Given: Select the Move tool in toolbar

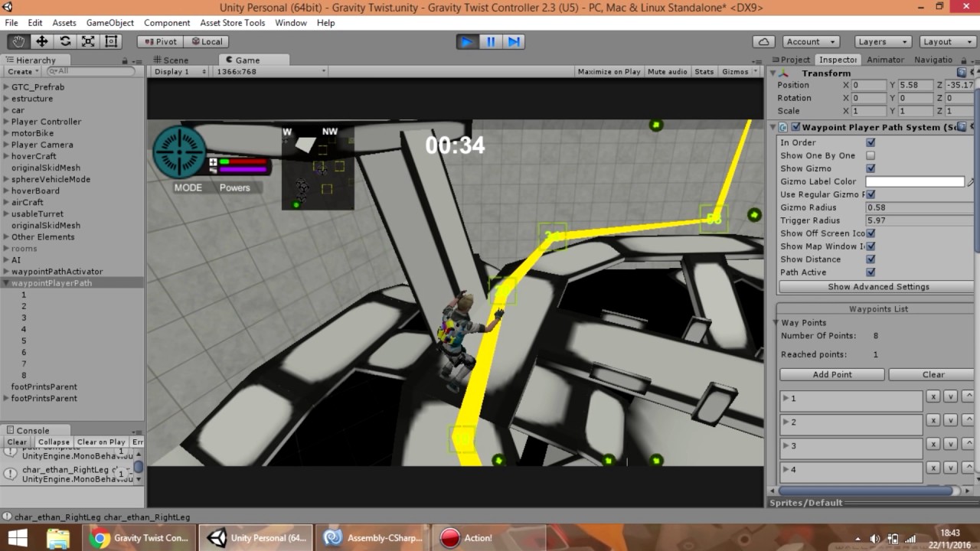Looking at the screenshot, I should pos(42,41).
